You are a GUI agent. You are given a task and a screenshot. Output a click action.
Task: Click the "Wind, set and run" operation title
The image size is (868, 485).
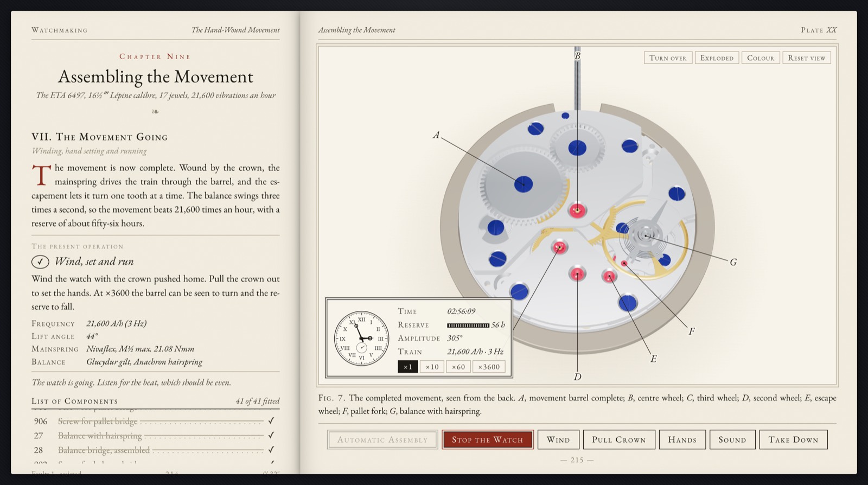[x=94, y=261]
